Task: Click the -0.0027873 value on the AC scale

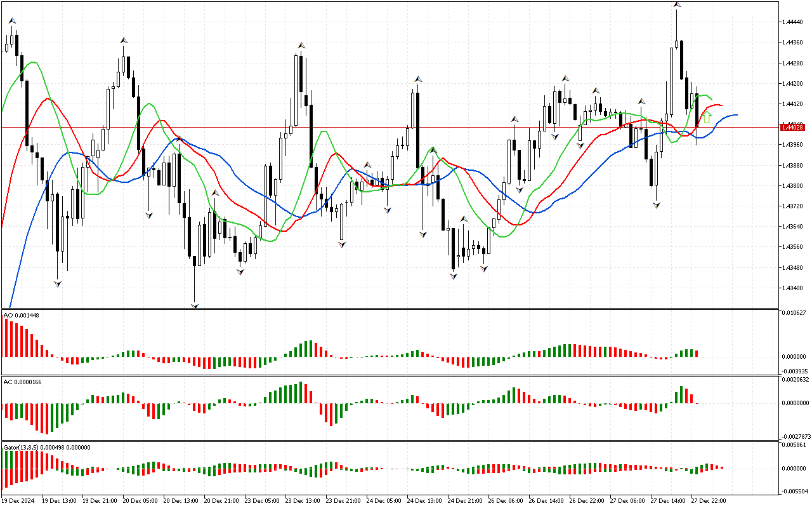Action: click(x=796, y=436)
